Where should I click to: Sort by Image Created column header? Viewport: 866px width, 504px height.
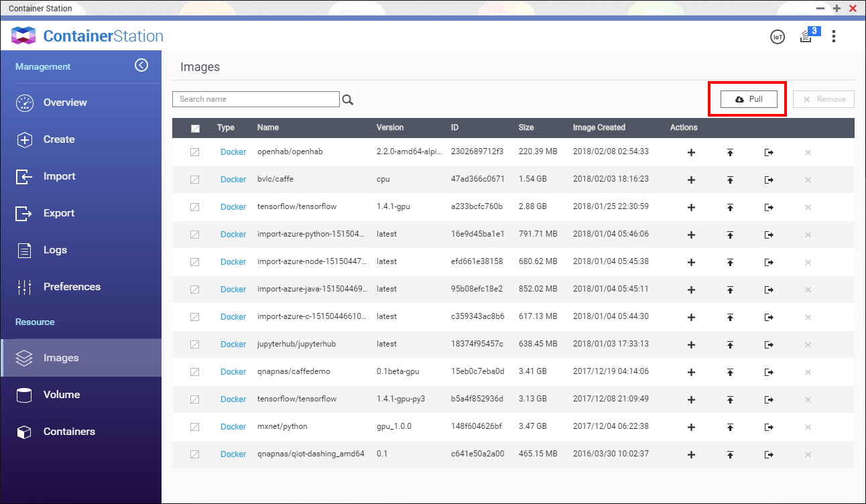point(599,127)
